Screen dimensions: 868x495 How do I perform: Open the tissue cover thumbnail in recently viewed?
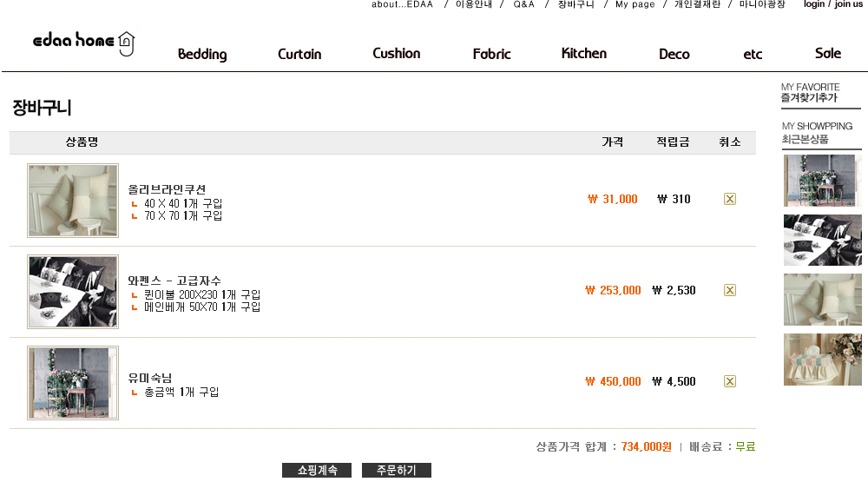[823, 360]
